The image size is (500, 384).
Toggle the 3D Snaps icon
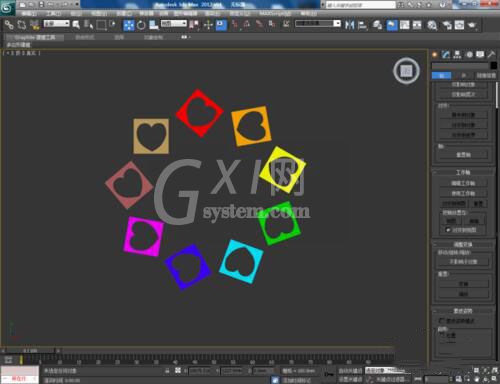tap(235, 25)
